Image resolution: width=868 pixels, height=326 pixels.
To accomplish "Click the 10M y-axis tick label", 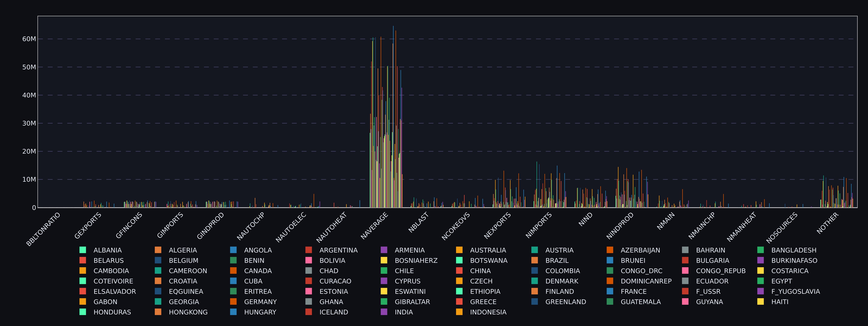I will click(29, 179).
